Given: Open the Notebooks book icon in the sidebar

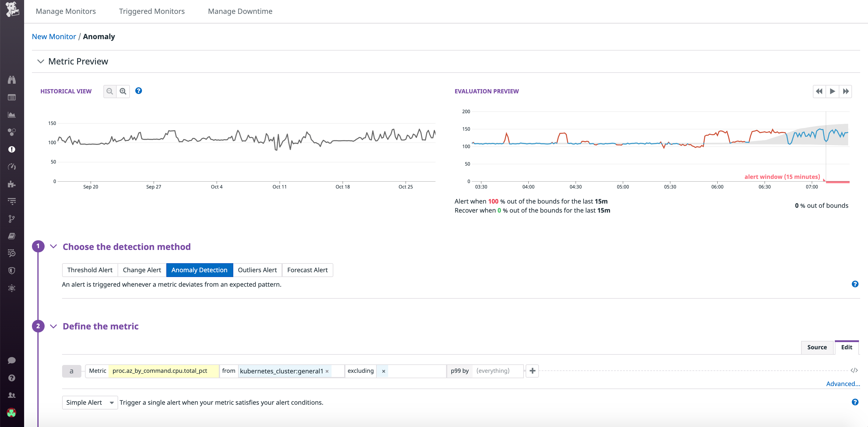Looking at the screenshot, I should (x=12, y=236).
